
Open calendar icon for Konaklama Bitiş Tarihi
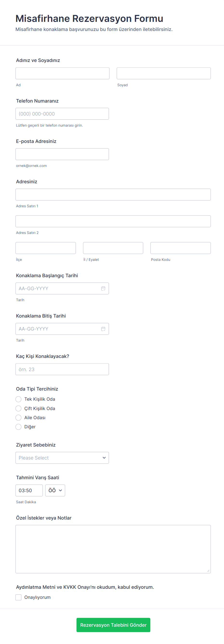click(x=103, y=329)
